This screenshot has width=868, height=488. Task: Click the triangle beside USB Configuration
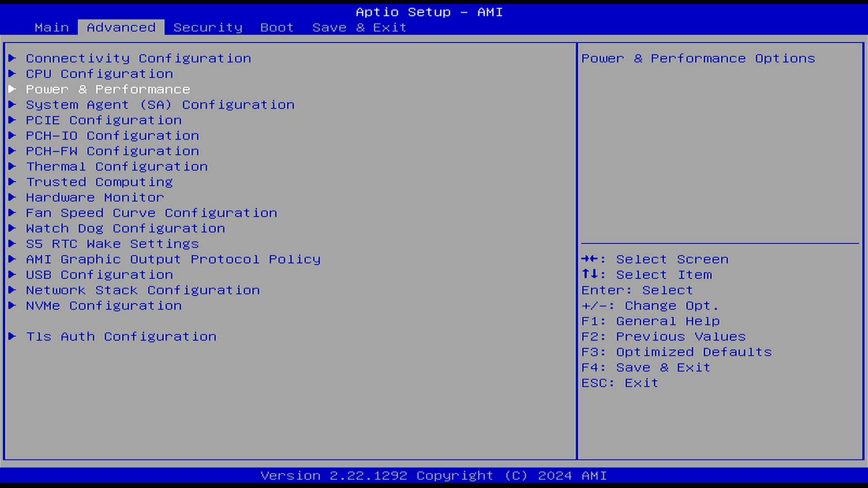pos(12,275)
